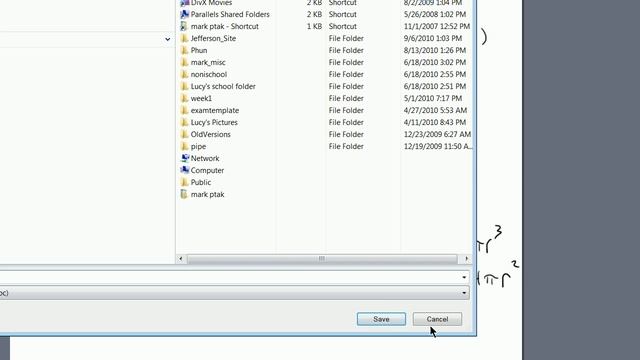The image size is (640, 360).
Task: Select the mark_misc folder icon
Action: [184, 62]
